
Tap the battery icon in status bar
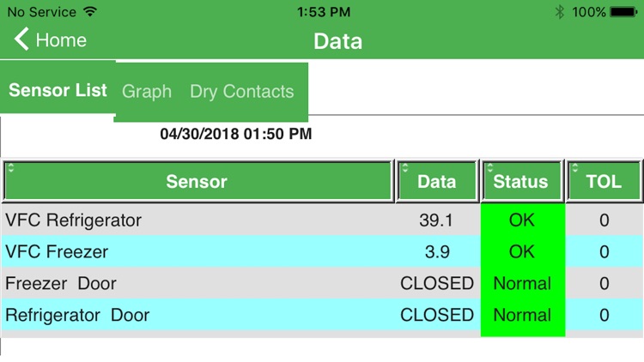tap(623, 12)
